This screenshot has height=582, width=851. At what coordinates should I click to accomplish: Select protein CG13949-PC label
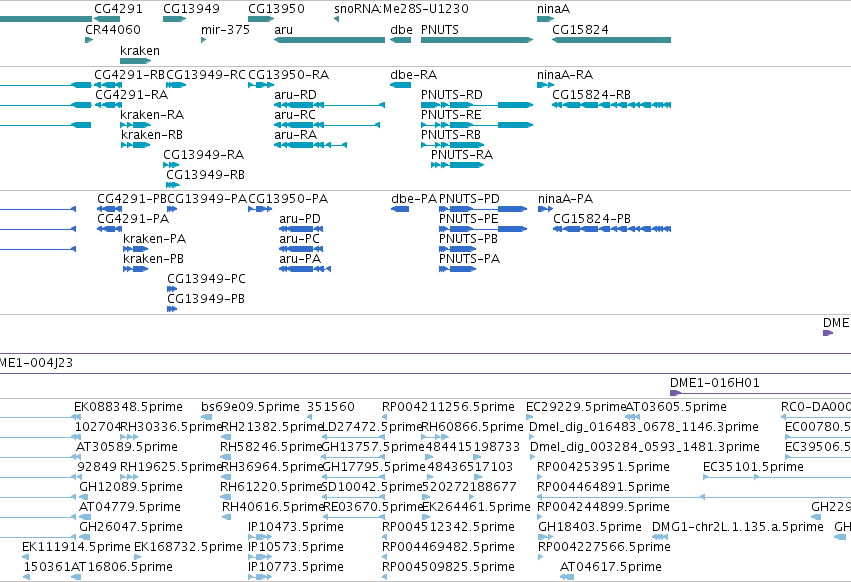click(206, 279)
